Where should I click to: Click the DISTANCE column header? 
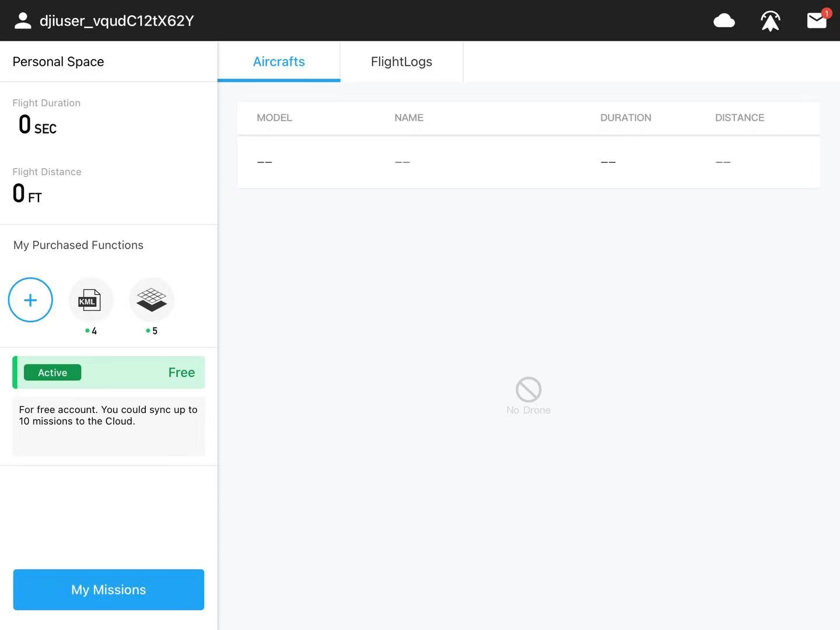point(740,118)
